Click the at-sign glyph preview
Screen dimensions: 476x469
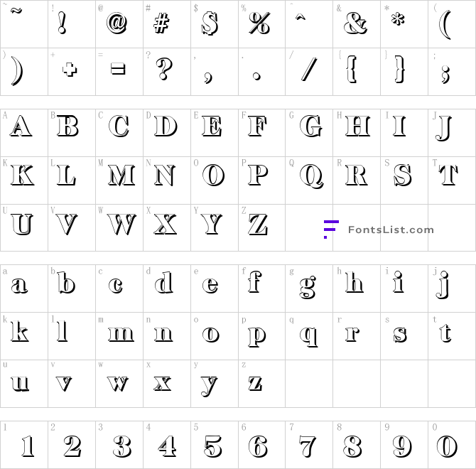click(117, 23)
